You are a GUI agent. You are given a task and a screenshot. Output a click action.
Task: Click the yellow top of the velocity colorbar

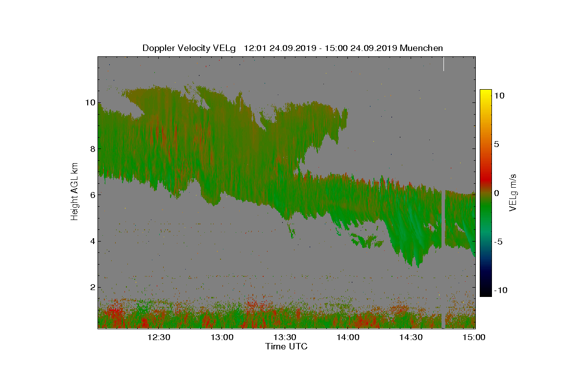tap(486, 94)
